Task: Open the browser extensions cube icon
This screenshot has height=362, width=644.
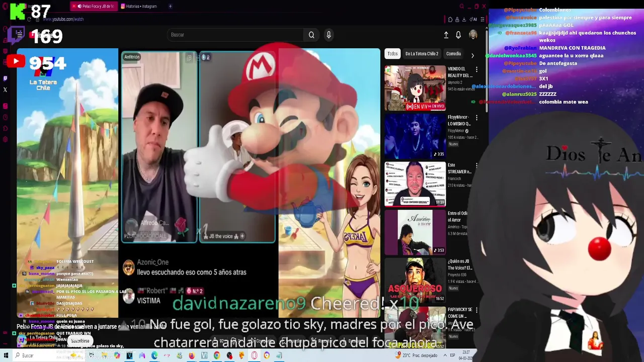Action: 450,19
